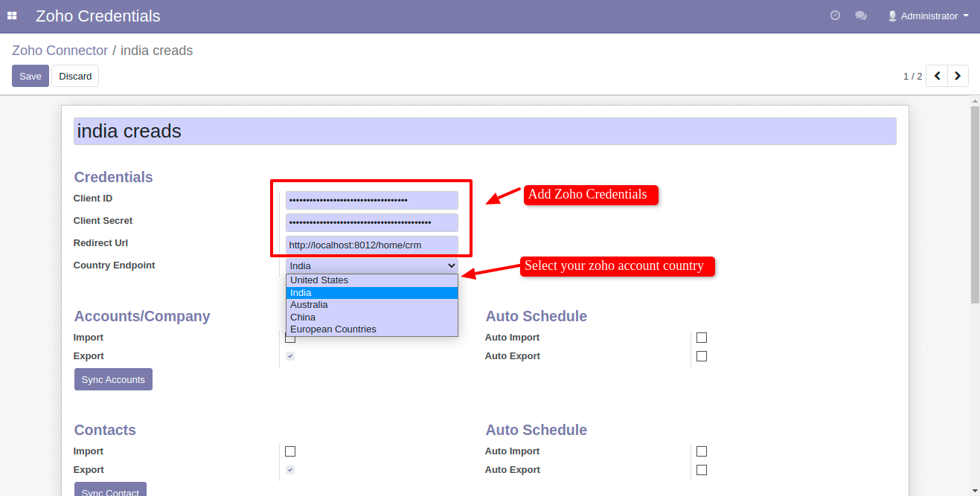Viewport: 980px width, 496px height.
Task: Choose Australia from country list
Action: coord(372,305)
